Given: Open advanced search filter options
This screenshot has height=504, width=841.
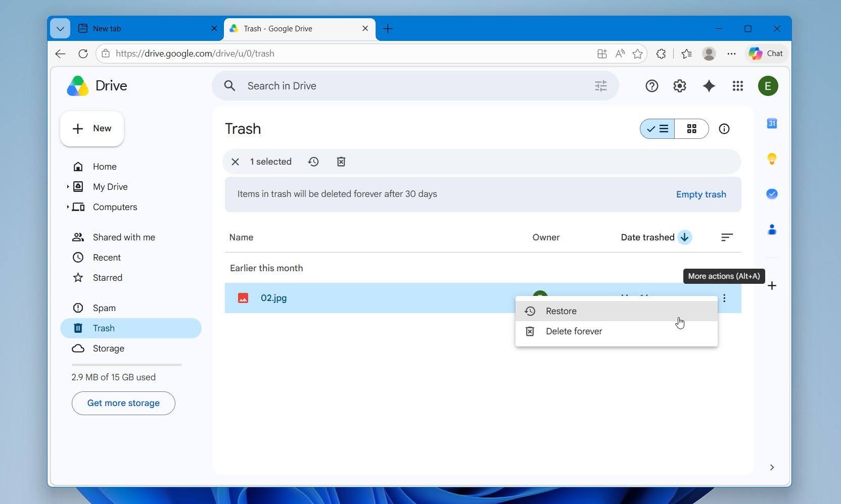Looking at the screenshot, I should tap(600, 86).
